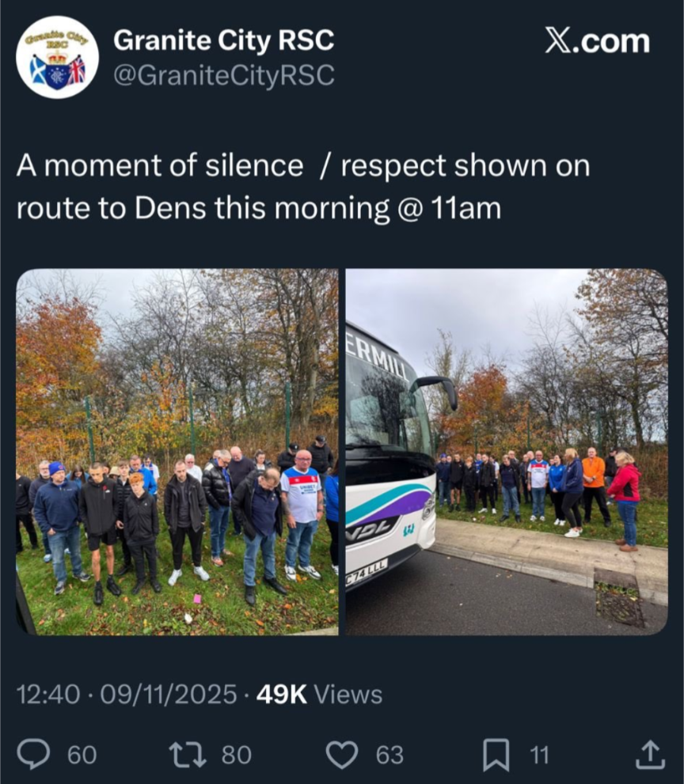Viewport: 684px width, 784px height.
Task: Click the X.com logo text
Action: pyautogui.click(x=597, y=41)
